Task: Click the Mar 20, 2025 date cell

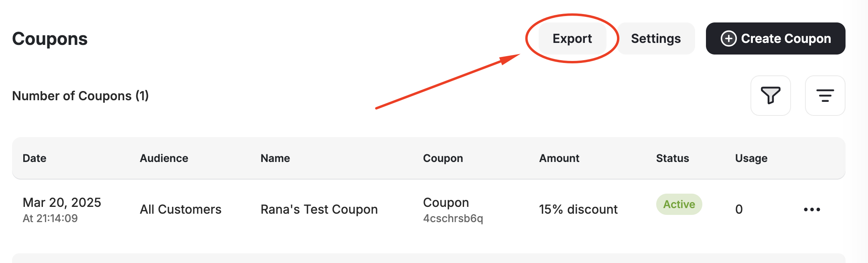Action: point(62,203)
